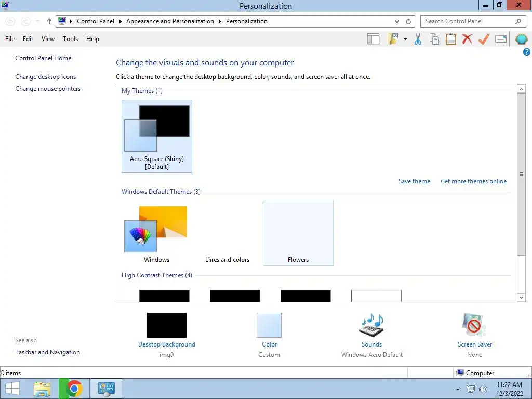Screen dimensions: 532x399
Task: Open Control Panel Home link
Action: click(x=43, y=58)
